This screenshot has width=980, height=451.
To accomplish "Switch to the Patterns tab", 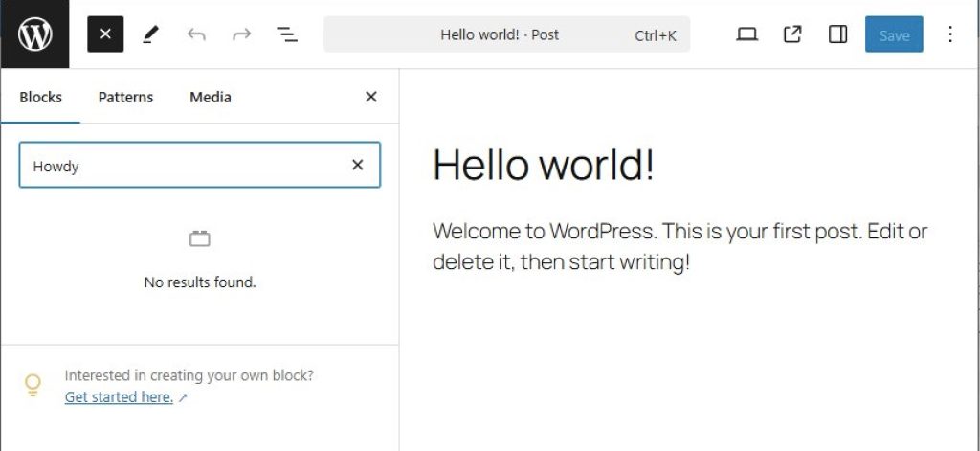I will point(125,97).
